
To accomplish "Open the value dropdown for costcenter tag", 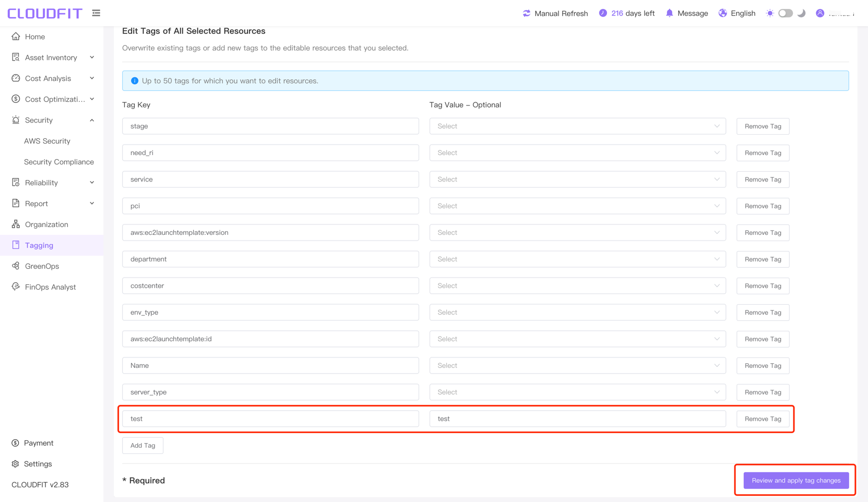I will (x=577, y=286).
